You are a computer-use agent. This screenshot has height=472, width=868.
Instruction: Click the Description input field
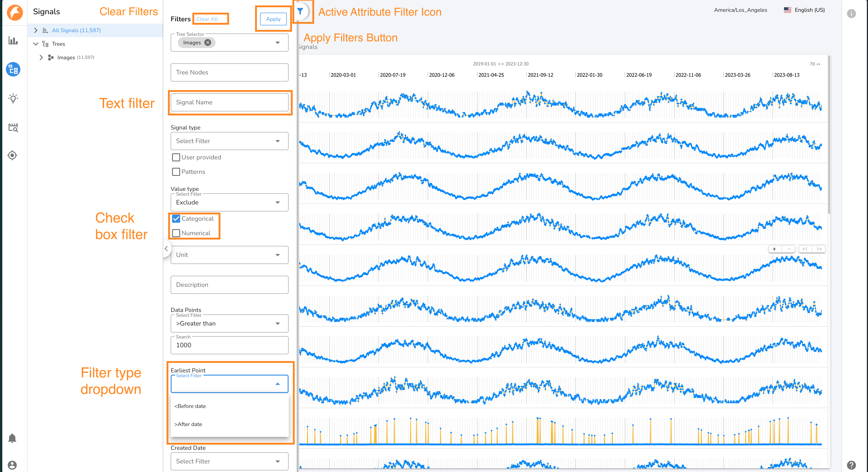click(x=230, y=285)
